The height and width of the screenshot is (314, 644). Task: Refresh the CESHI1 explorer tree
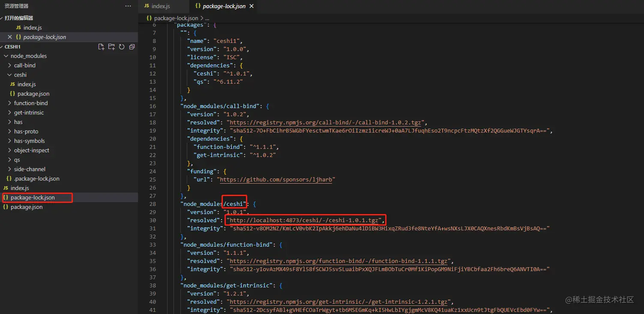(122, 47)
